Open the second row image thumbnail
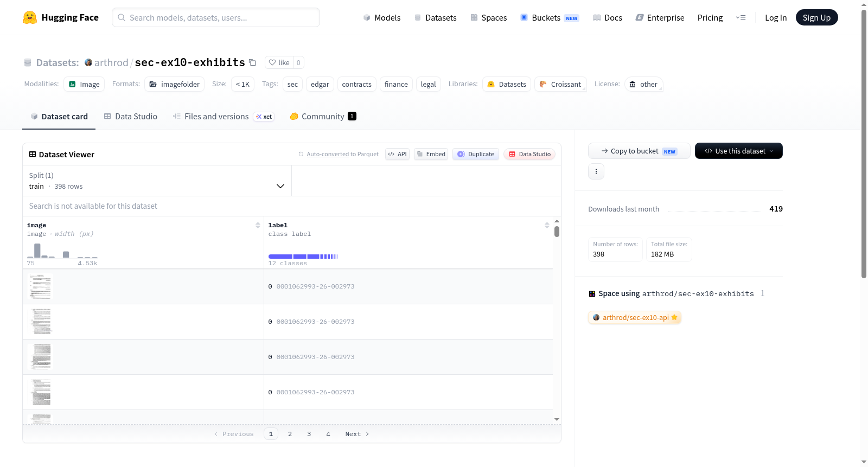The width and height of the screenshot is (868, 467). 40,322
